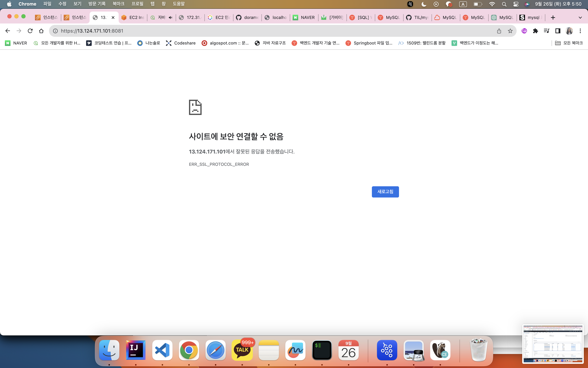Screen dimensions: 588x368
Task: Switch to the 172.31 tab
Action: [x=190, y=18]
